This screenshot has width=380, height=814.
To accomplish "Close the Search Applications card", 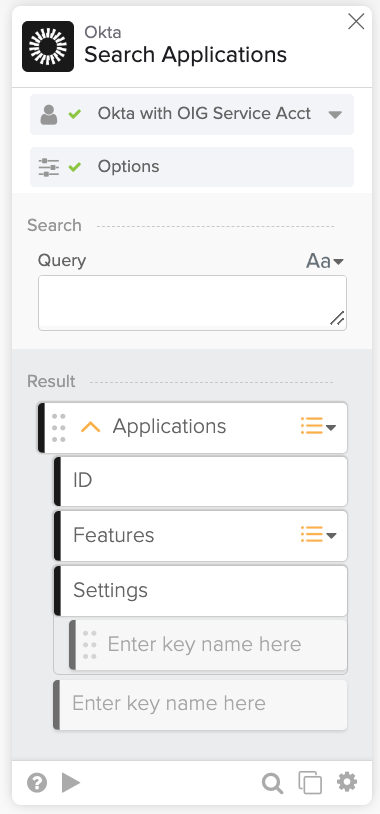I will pyautogui.click(x=356, y=21).
